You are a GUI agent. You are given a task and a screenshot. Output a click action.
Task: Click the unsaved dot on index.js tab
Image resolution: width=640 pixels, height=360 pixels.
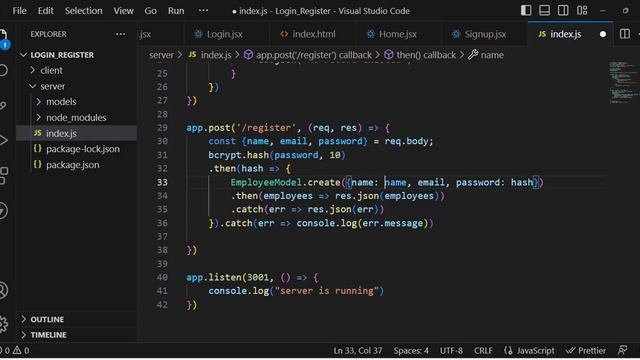click(603, 34)
